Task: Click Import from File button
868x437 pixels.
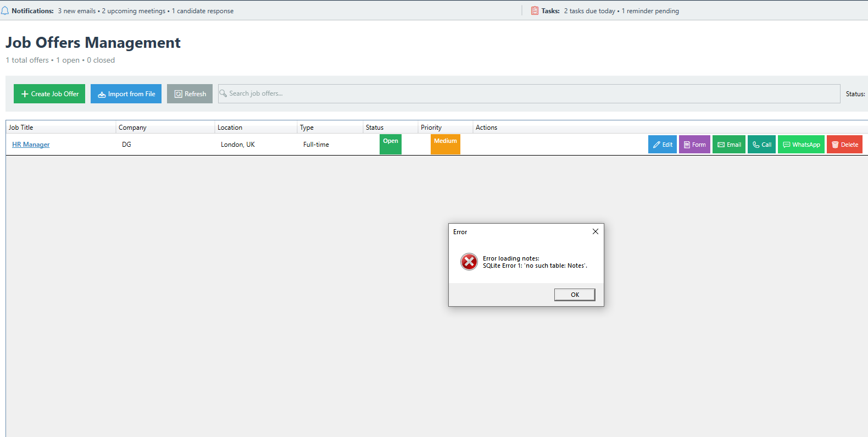Action: [x=126, y=94]
